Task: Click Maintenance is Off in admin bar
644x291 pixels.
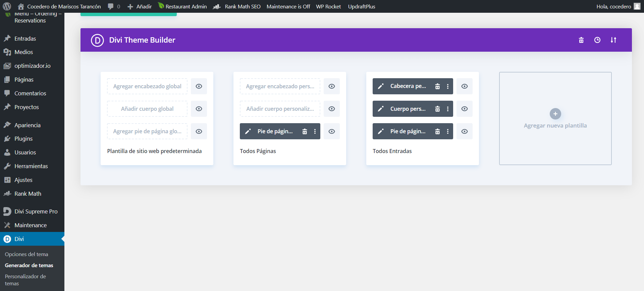Action: point(288,6)
